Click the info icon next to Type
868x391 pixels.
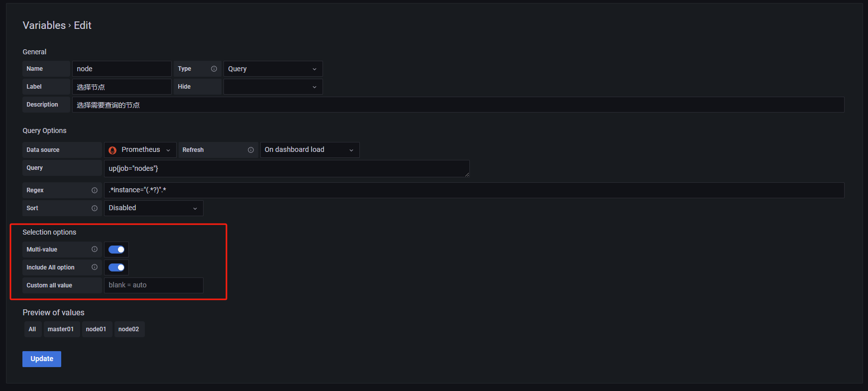point(214,69)
